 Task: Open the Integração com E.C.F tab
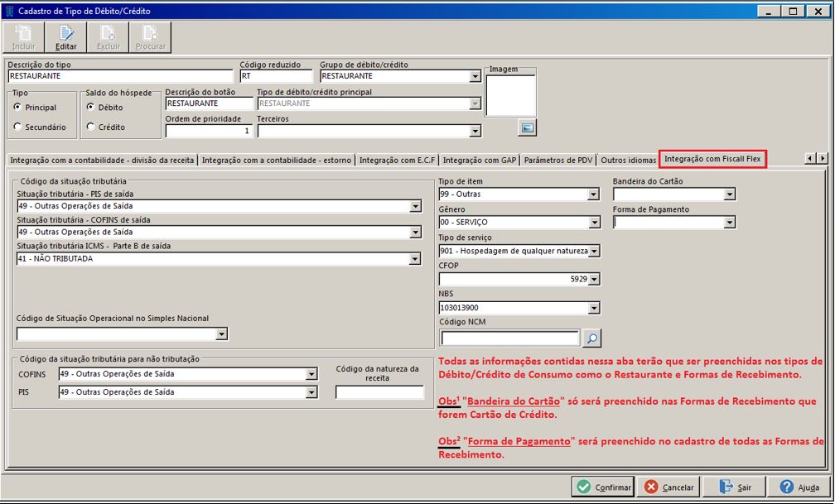pyautogui.click(x=398, y=161)
